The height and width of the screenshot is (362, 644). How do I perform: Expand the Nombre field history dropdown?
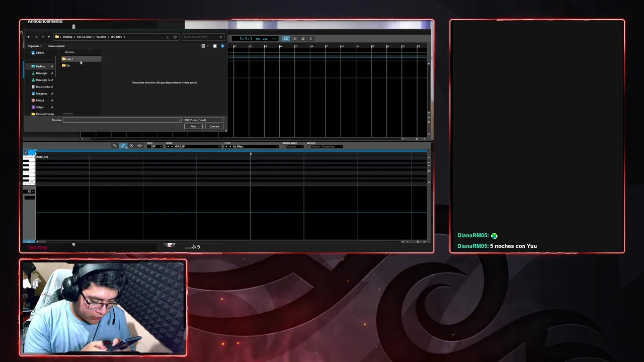click(179, 120)
